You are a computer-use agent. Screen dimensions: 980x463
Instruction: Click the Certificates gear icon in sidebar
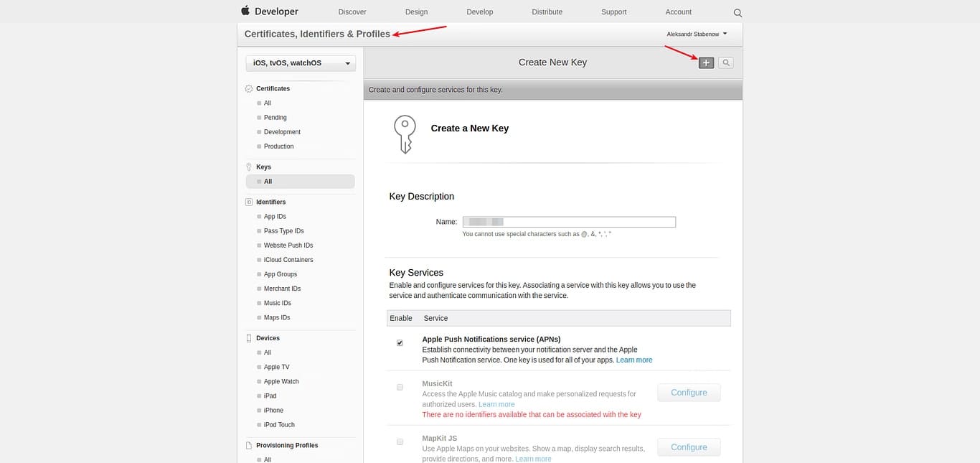[249, 88]
